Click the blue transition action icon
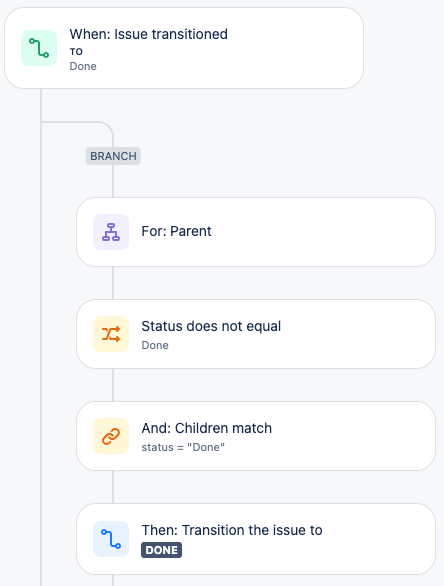The height and width of the screenshot is (586, 444). [x=111, y=539]
